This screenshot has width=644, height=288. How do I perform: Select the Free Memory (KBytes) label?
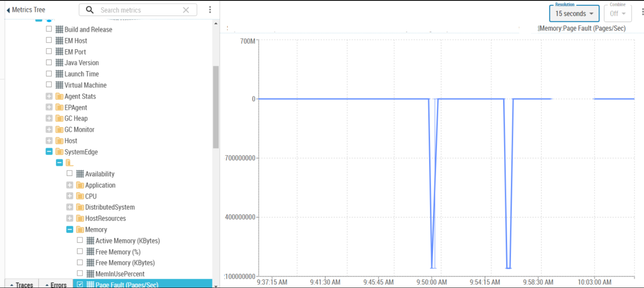point(125,263)
